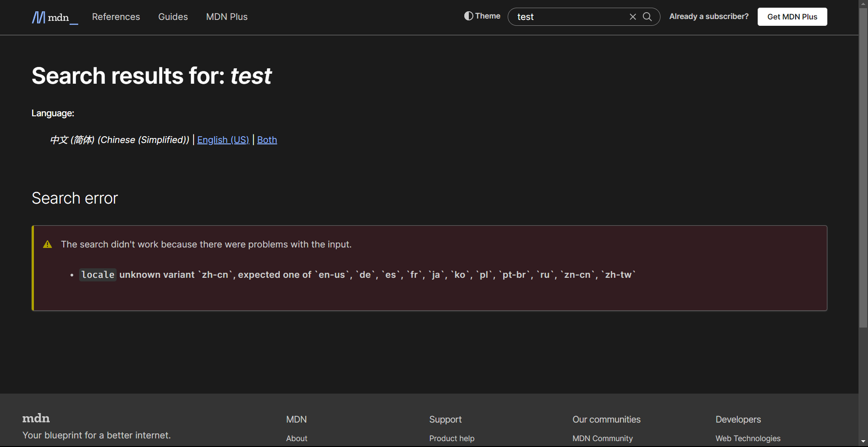Screen dimensions: 868x447
Task: Switch results language to Both
Action: point(267,140)
